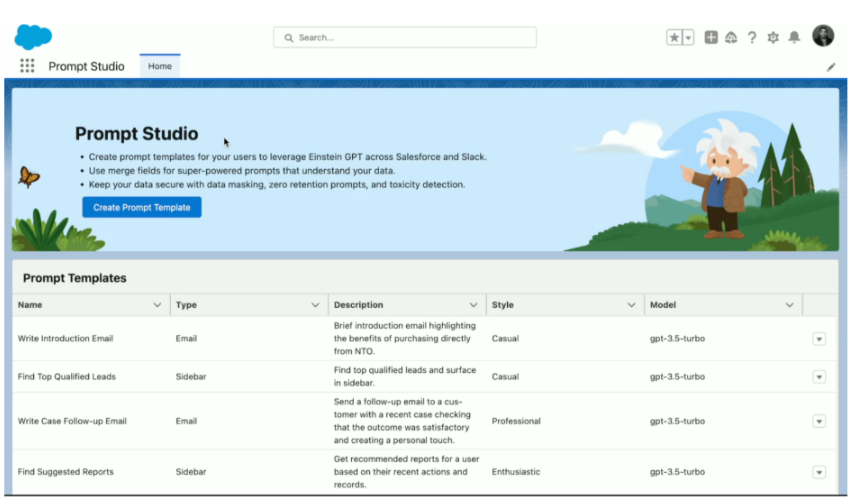Open the Help question mark icon

pyautogui.click(x=752, y=38)
